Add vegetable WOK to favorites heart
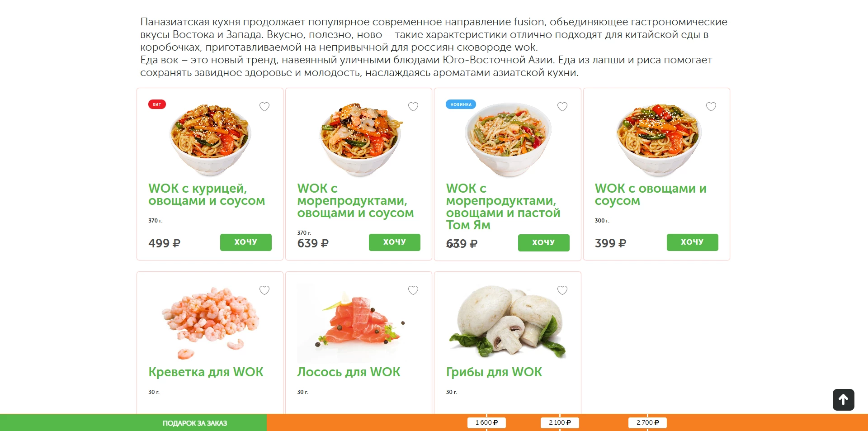Viewport: 868px width, 431px height. (711, 107)
